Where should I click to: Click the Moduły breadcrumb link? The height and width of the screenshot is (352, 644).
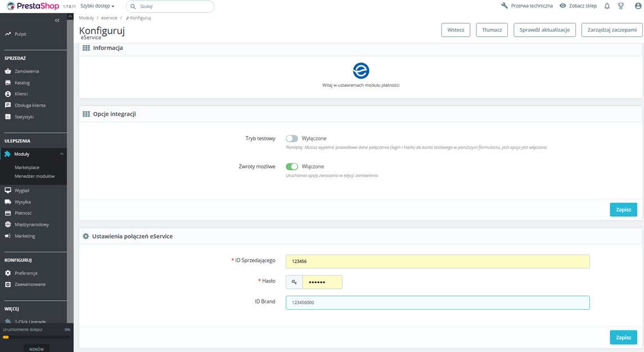click(x=86, y=18)
